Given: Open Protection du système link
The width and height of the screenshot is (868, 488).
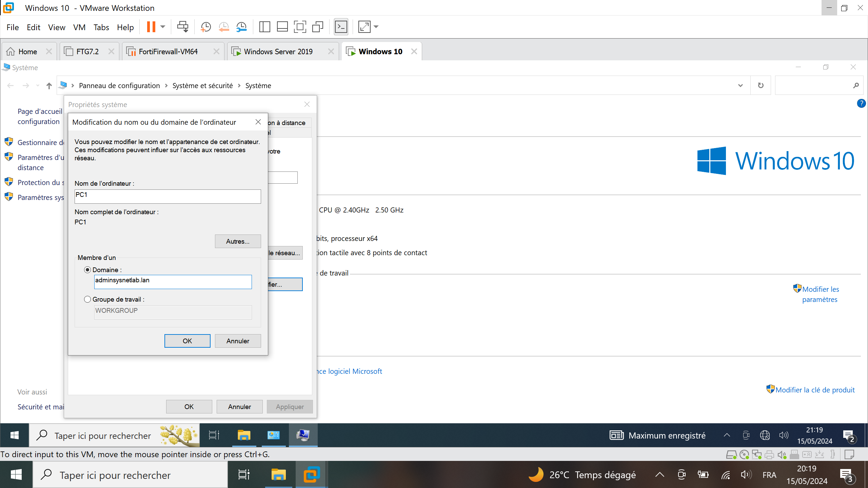Looking at the screenshot, I should [41, 182].
